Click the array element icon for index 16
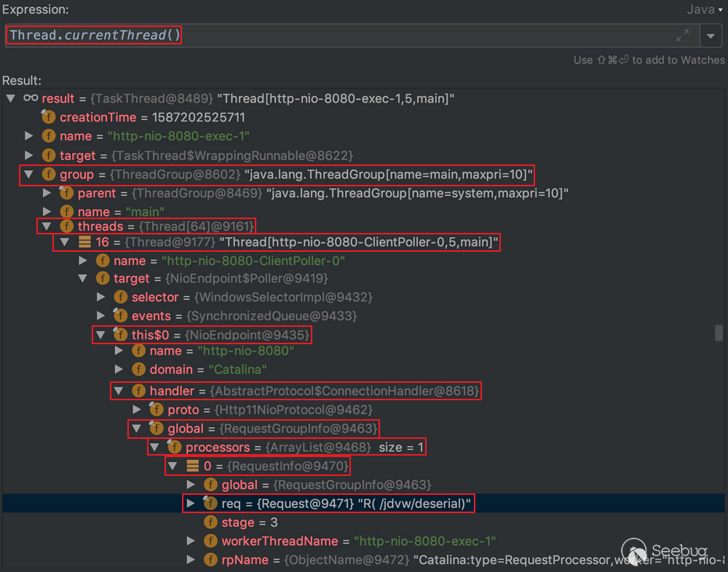The height and width of the screenshot is (572, 728). click(x=84, y=242)
